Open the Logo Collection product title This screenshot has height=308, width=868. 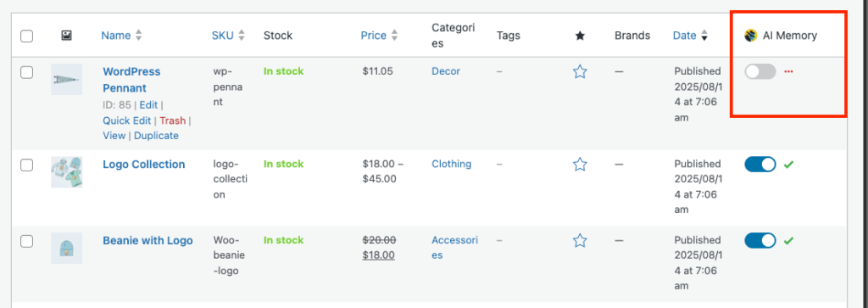tap(144, 164)
